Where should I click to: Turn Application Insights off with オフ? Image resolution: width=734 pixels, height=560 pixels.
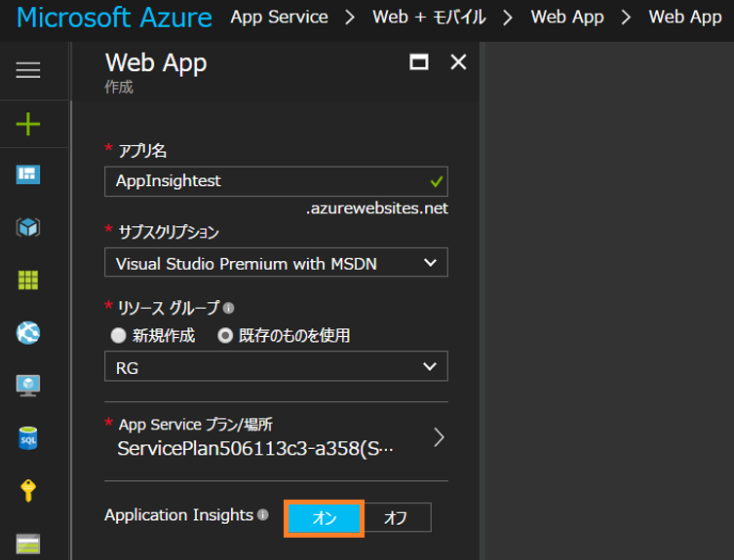pos(396,518)
